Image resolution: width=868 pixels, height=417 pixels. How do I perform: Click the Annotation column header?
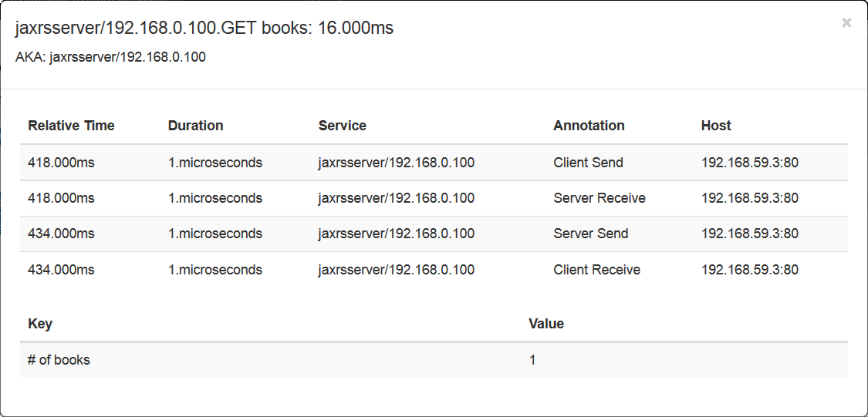pyautogui.click(x=589, y=126)
